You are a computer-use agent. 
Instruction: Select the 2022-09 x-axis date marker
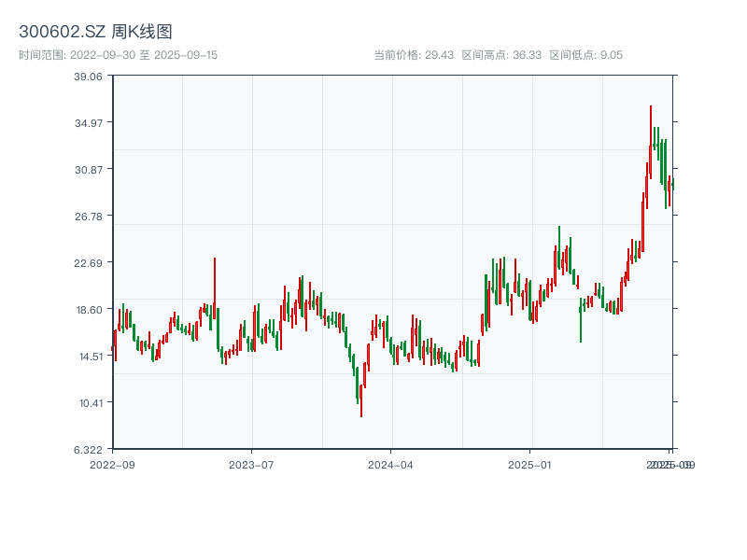click(112, 464)
